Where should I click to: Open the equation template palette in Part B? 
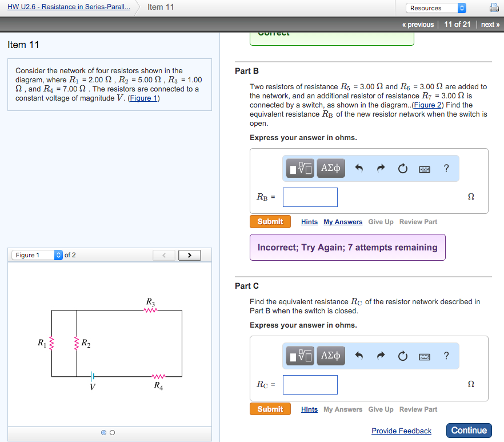(x=299, y=168)
